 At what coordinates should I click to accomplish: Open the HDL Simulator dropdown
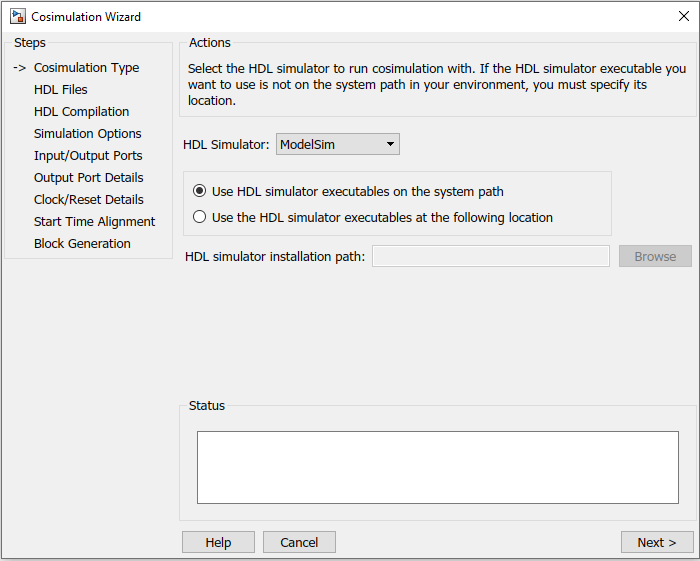pos(337,144)
